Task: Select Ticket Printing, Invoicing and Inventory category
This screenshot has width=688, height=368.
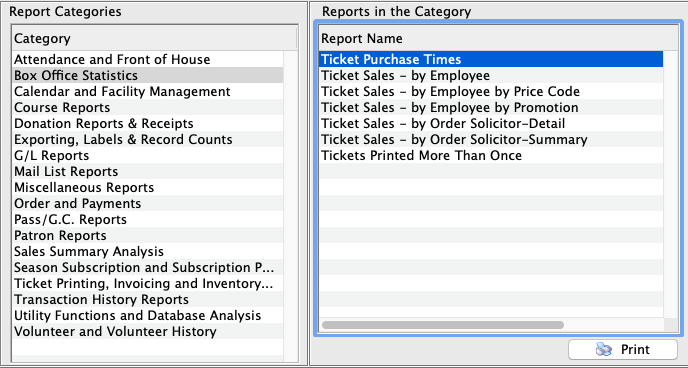Action: pos(148,283)
